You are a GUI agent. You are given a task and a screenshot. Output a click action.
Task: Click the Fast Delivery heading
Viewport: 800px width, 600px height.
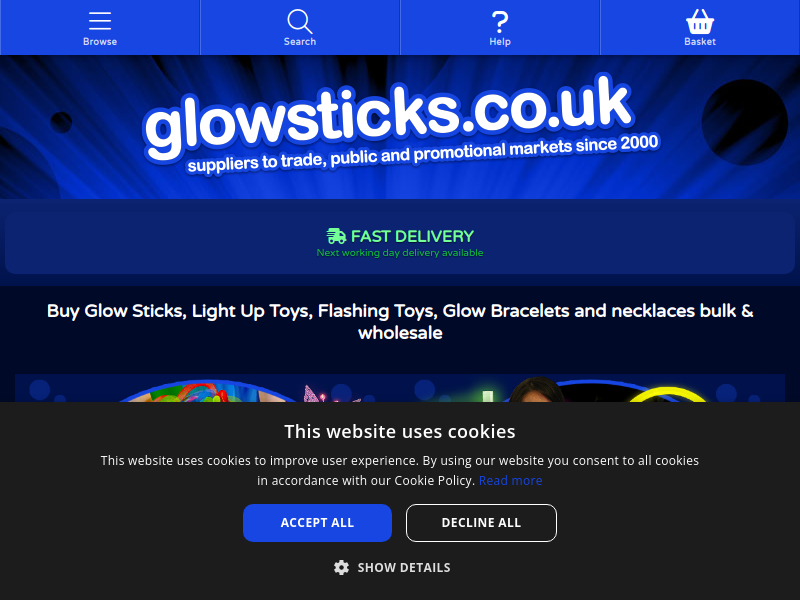(x=412, y=236)
